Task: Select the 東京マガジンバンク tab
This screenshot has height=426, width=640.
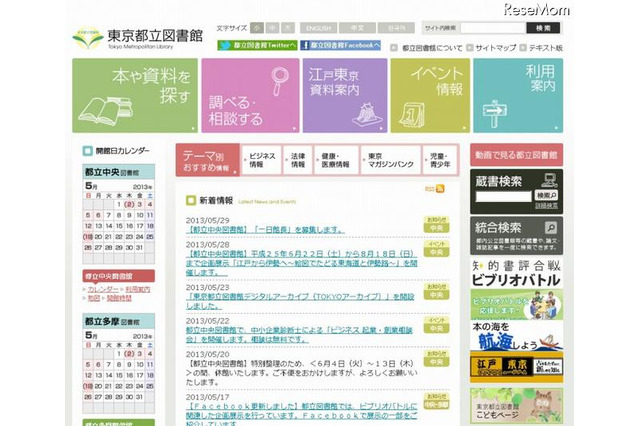Action: click(391, 160)
